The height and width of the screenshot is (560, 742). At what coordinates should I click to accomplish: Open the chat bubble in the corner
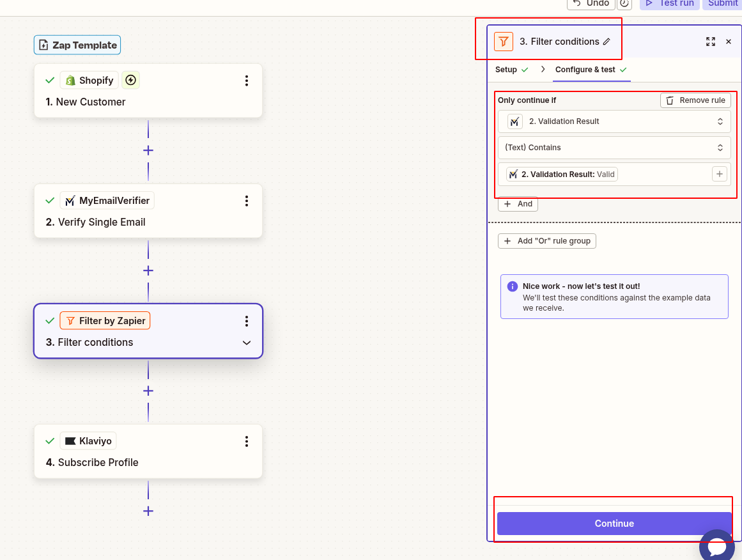[x=717, y=545]
